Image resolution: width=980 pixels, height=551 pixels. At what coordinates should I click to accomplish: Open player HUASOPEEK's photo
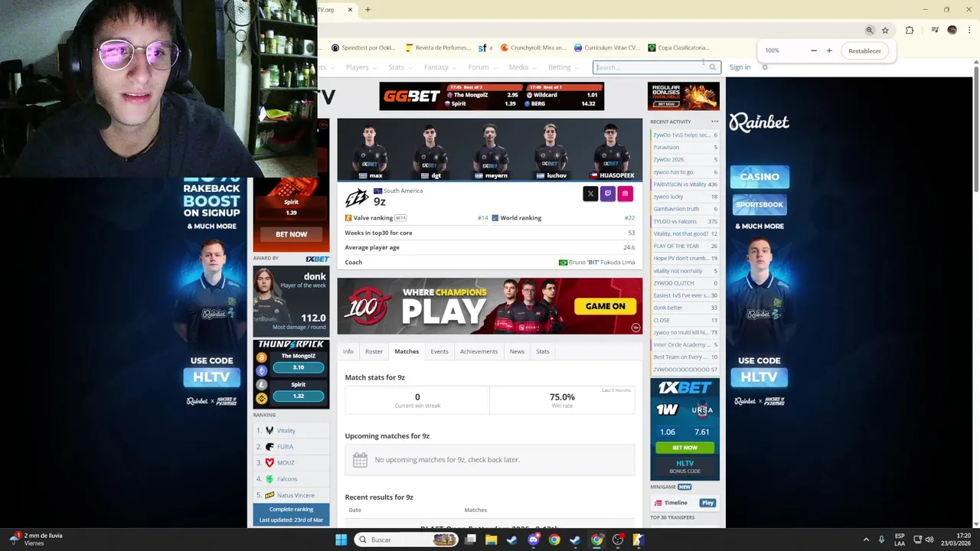611,151
